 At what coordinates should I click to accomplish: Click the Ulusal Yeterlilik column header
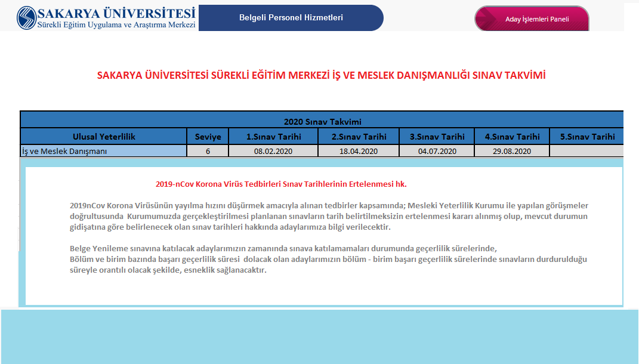tap(103, 137)
